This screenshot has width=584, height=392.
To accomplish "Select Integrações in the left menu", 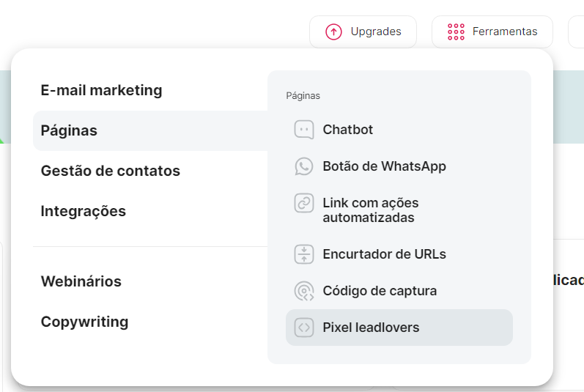I will pos(83,212).
